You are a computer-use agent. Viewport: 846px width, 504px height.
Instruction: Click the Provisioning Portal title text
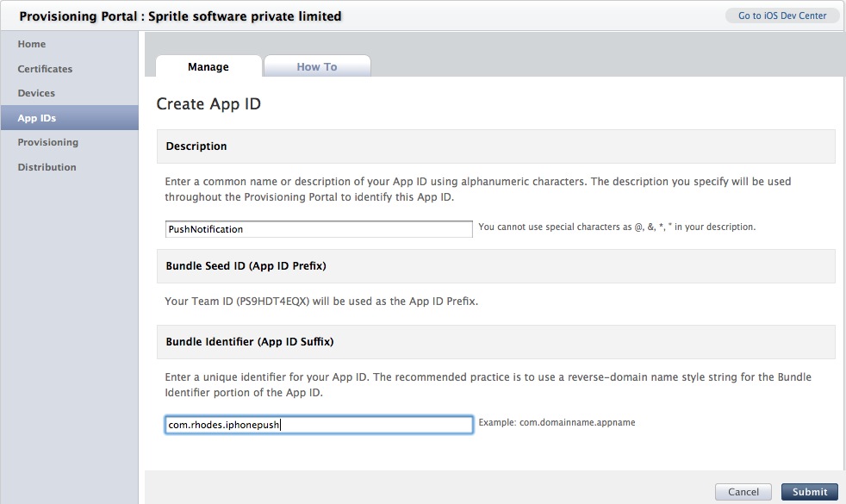click(180, 16)
